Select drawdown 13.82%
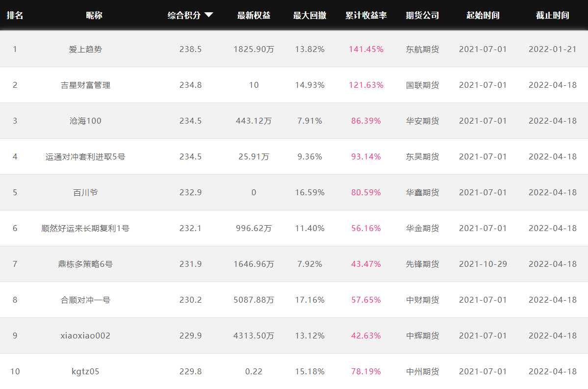The width and height of the screenshot is (588, 389). (310, 49)
